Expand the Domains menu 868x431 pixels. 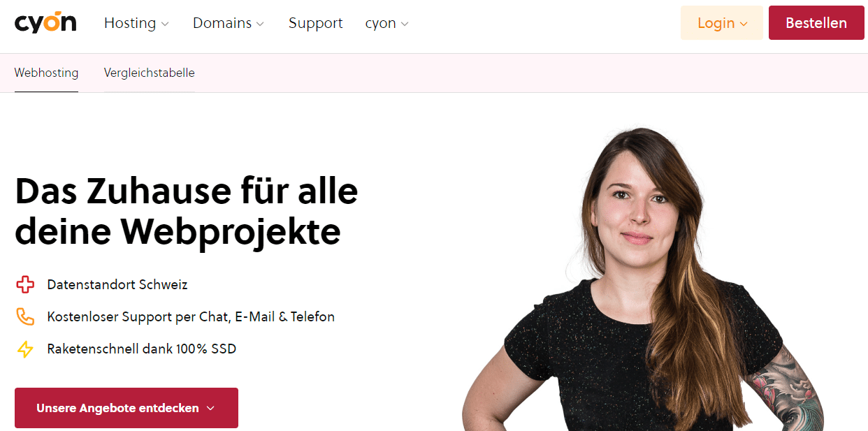(x=229, y=23)
